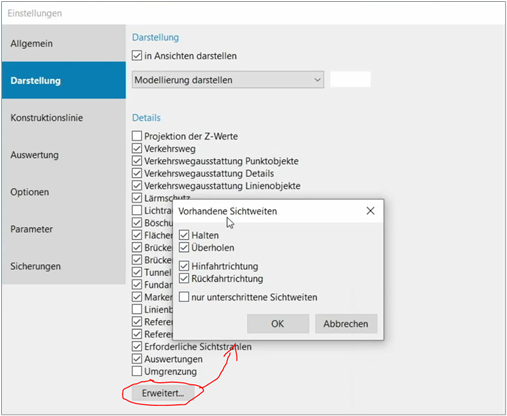507x416 pixels.
Task: Open the Erweitert... settings button
Action: tap(163, 393)
